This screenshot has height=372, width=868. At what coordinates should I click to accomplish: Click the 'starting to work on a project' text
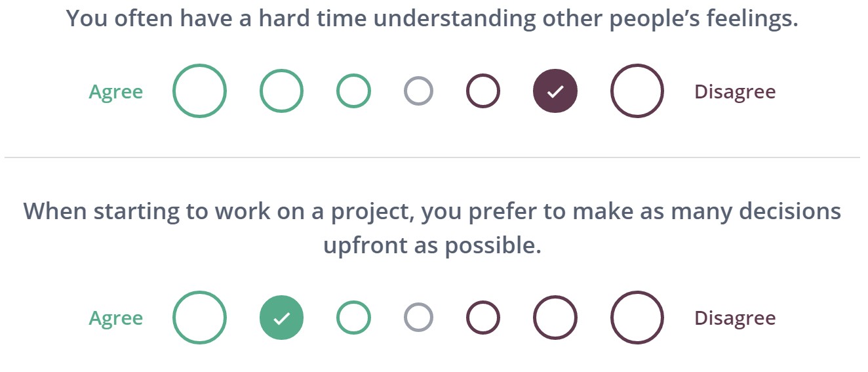432,211
